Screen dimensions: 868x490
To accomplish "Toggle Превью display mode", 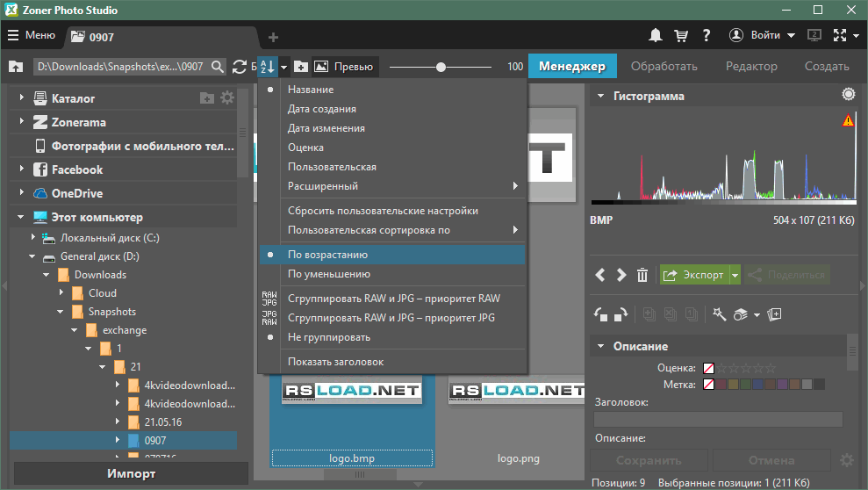I will click(344, 67).
